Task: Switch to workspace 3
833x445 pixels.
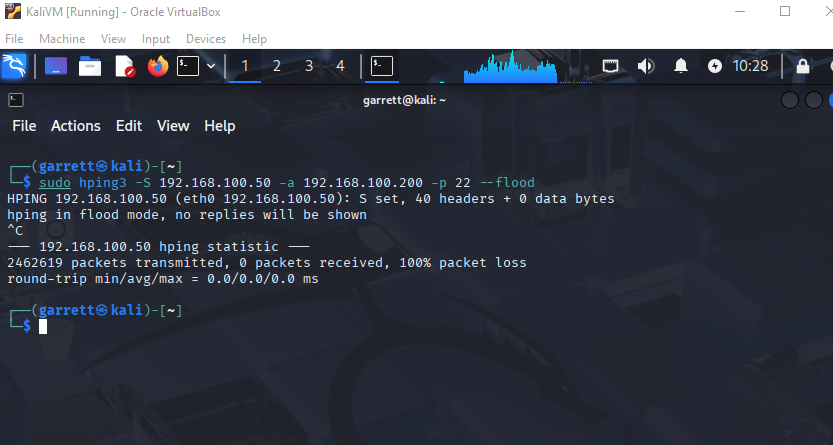Action: click(x=309, y=66)
